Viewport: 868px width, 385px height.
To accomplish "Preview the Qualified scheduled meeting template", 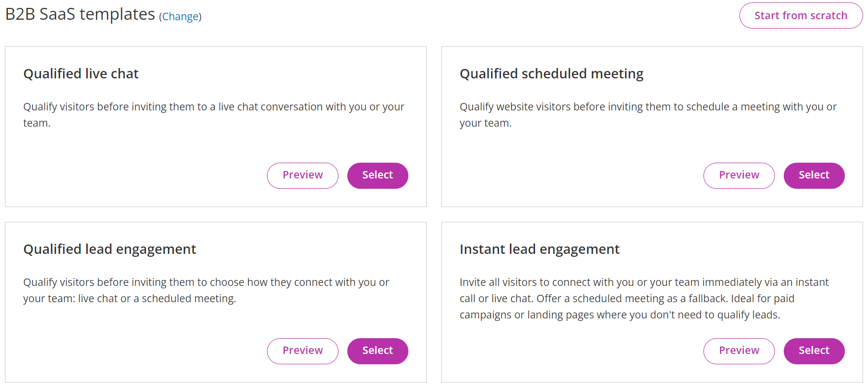I will click(739, 175).
